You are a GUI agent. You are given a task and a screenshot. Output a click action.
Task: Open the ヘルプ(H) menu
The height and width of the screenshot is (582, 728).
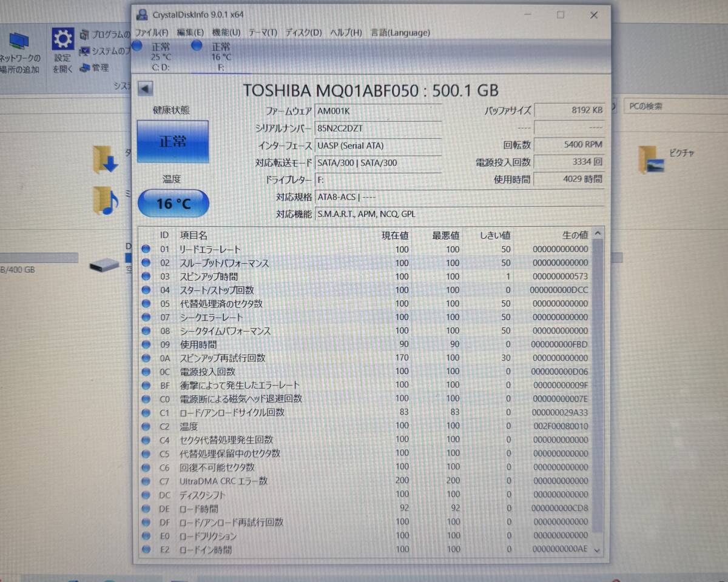click(x=346, y=33)
